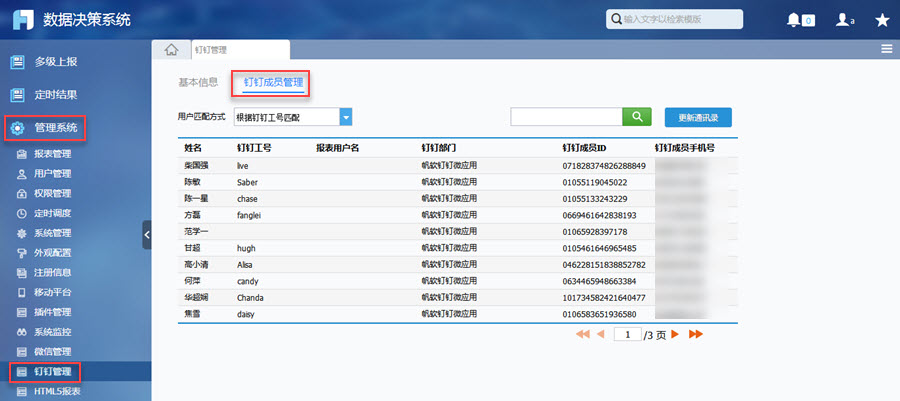900x401 pixels.
Task: Click the 管理系统 gear icon
Action: pos(18,127)
